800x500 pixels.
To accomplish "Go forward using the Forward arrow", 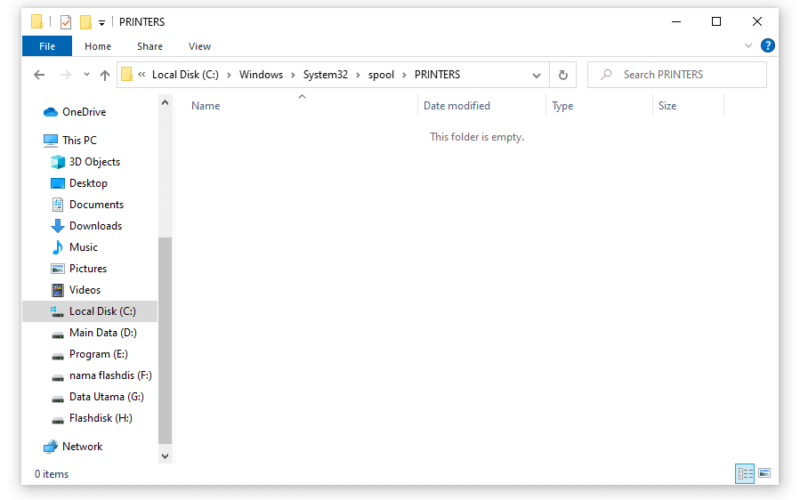I will [65, 75].
